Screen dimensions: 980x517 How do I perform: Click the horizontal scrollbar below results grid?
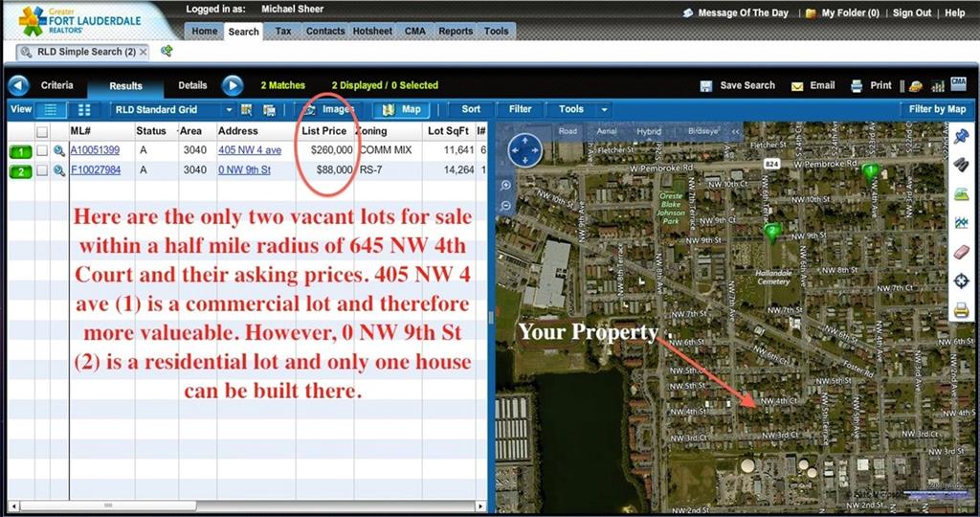(251, 505)
